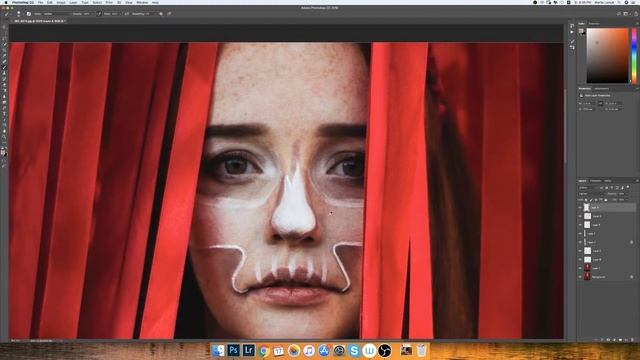Open the Window menu
The height and width of the screenshot is (360, 640).
tap(142, 2)
